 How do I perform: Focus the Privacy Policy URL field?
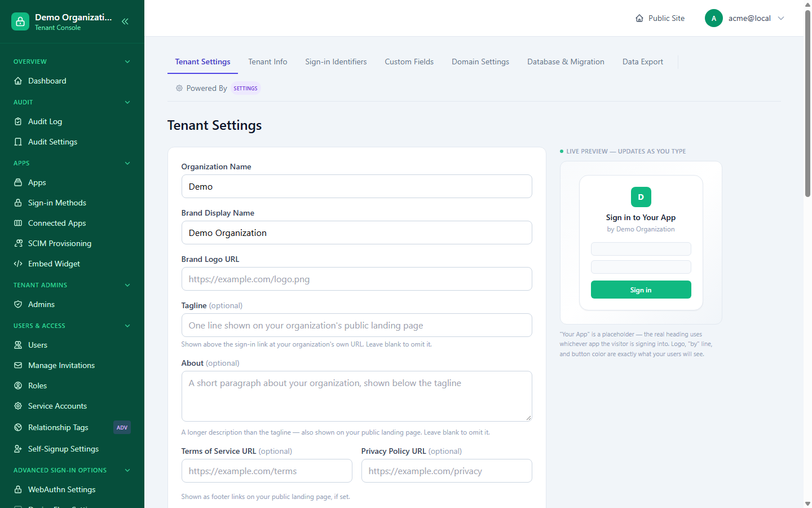(x=447, y=471)
